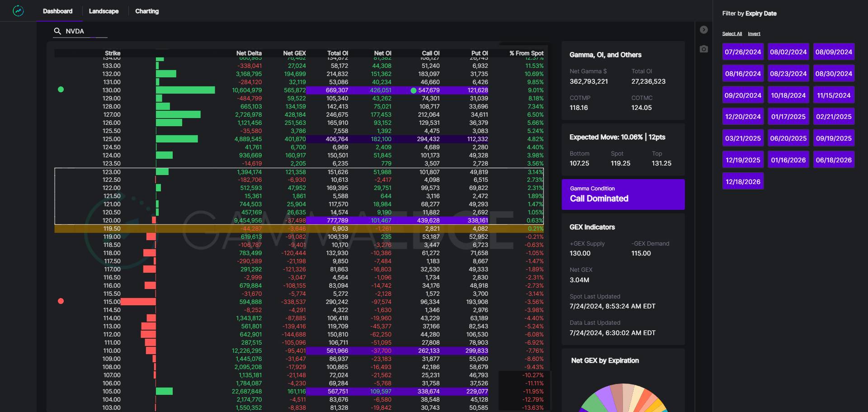Toggle the 01/17/2025 expiry filter
868x412 pixels.
point(788,117)
